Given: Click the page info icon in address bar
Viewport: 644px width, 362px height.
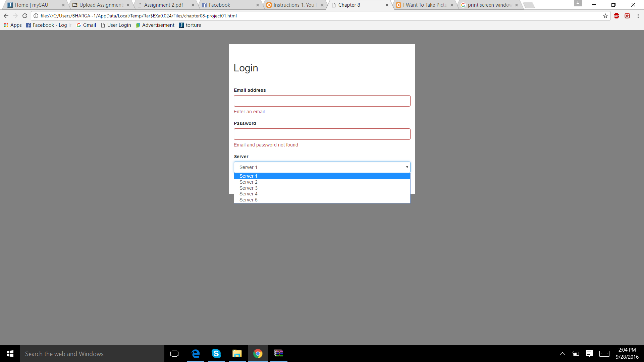Looking at the screenshot, I should 35,16.
